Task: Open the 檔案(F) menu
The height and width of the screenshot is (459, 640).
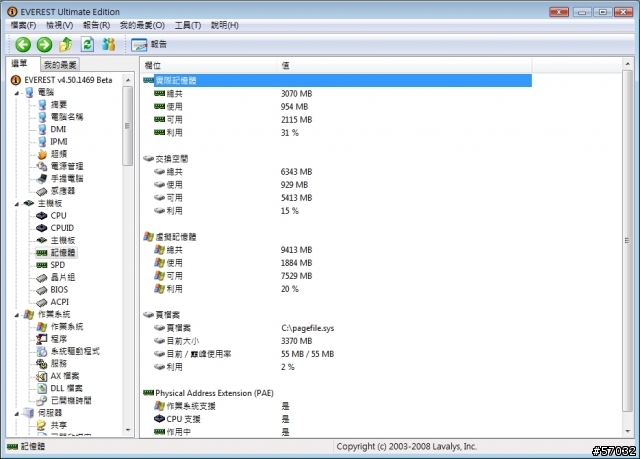Action: (x=23, y=25)
